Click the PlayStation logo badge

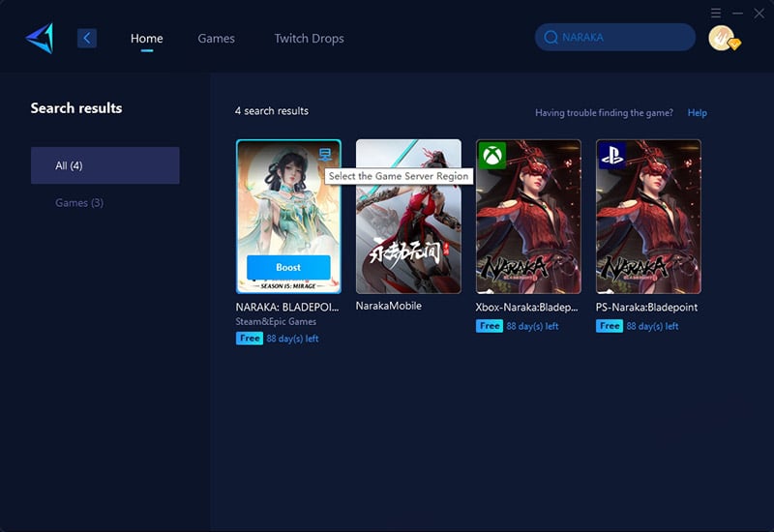click(612, 156)
